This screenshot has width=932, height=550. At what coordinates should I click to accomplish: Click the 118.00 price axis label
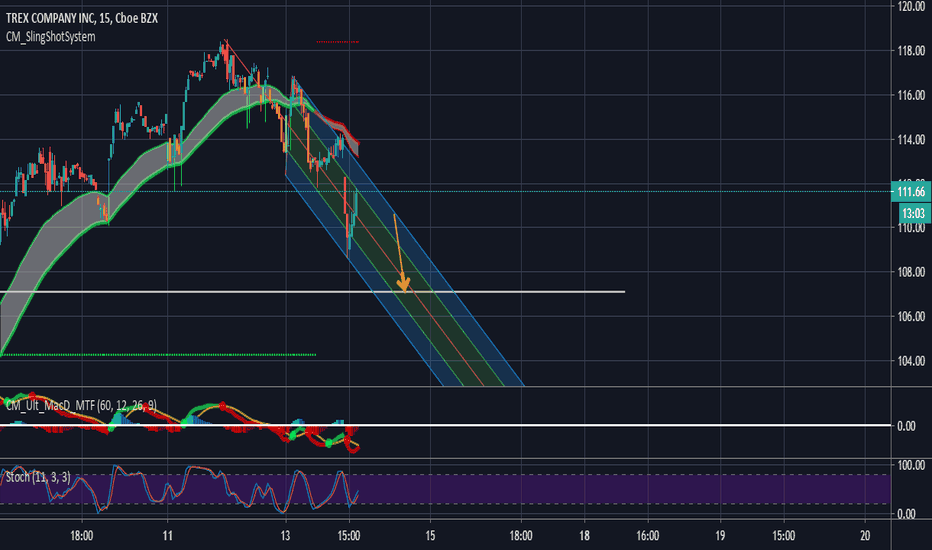[x=911, y=51]
